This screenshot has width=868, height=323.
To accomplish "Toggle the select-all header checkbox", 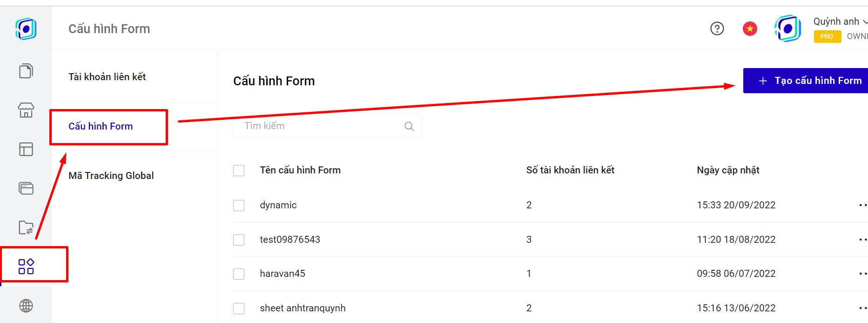I will point(239,171).
